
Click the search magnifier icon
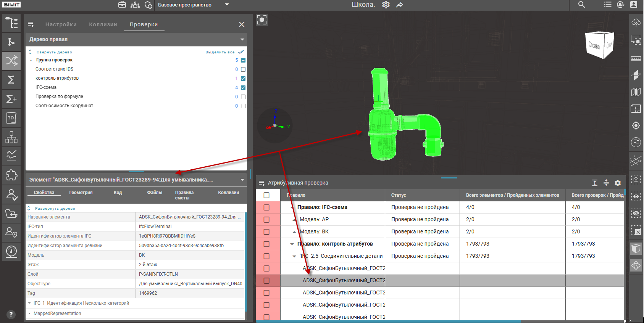[581, 5]
